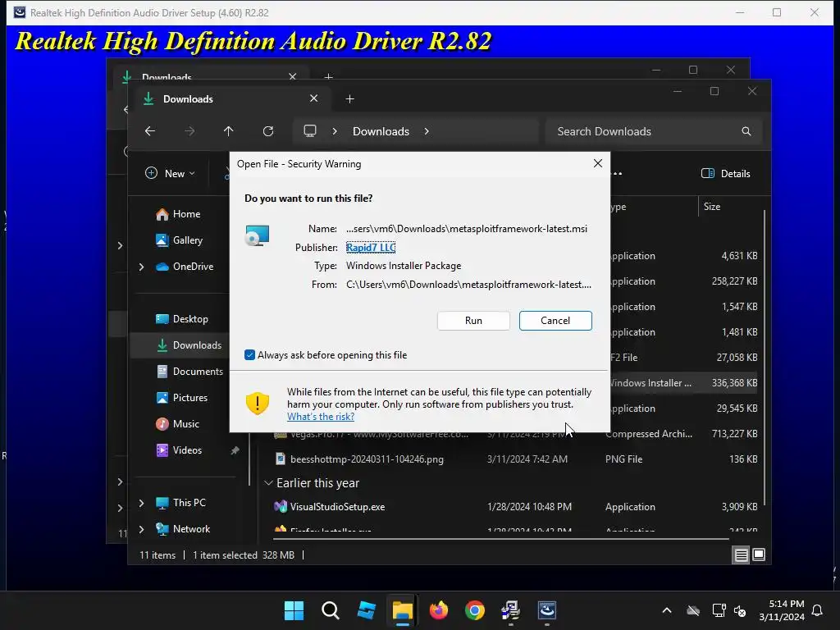Image resolution: width=840 pixels, height=630 pixels.
Task: Launch Google Chrome from the taskbar
Action: click(x=475, y=610)
